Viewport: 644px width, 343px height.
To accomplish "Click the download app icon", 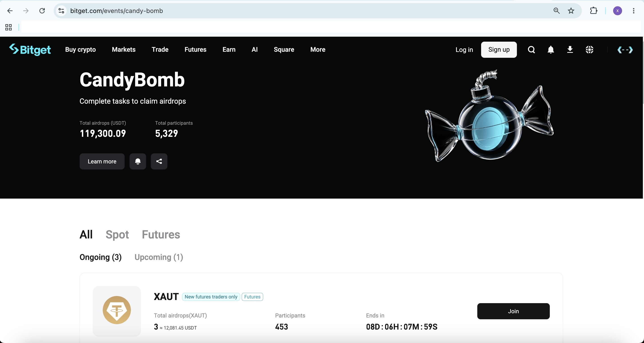I will [x=570, y=49].
